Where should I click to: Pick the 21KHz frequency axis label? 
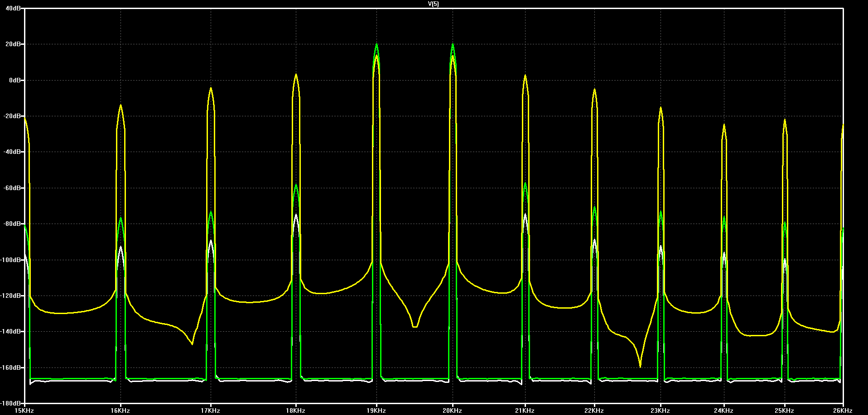[x=525, y=410]
